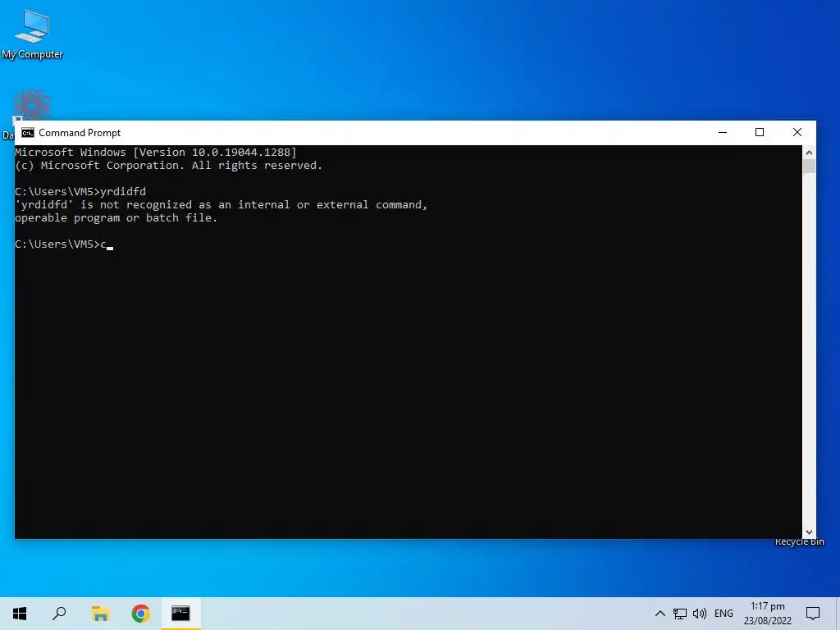Click the 'Microsoft Windows [Version 10.0.19044.1288]' line
The image size is (840, 630).
pyautogui.click(x=155, y=152)
